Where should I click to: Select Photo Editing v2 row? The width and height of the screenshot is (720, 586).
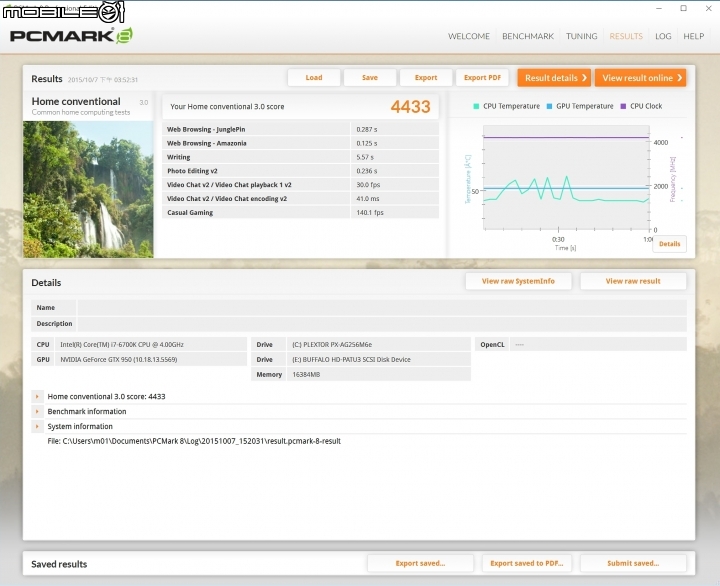(300, 170)
